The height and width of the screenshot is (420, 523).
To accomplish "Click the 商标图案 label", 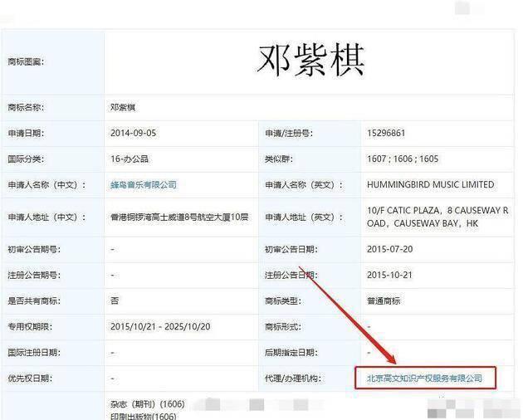I will [x=26, y=61].
